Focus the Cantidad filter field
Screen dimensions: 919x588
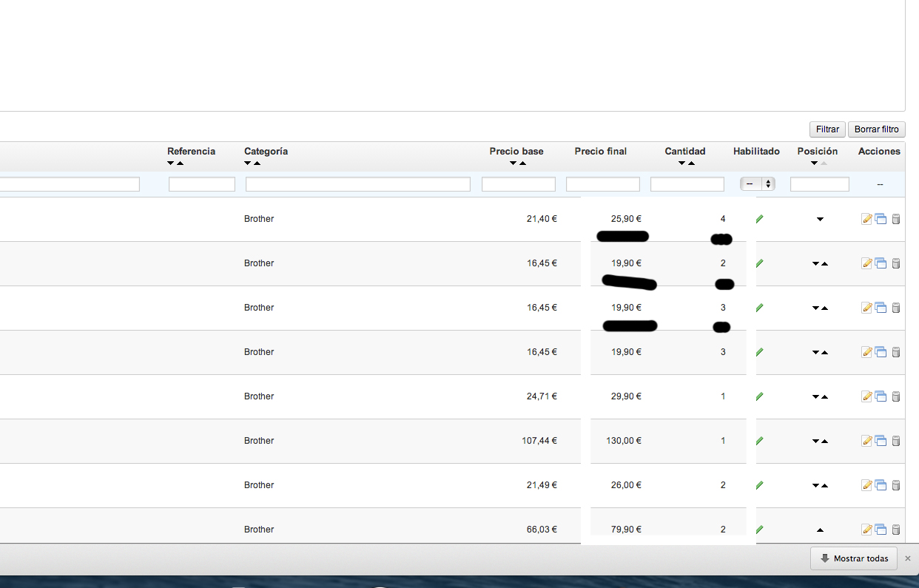point(687,184)
